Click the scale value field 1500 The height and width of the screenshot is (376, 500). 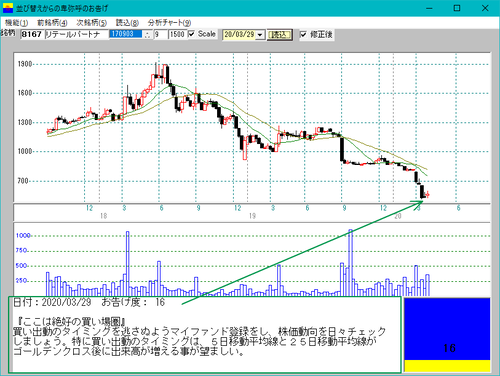pos(177,34)
